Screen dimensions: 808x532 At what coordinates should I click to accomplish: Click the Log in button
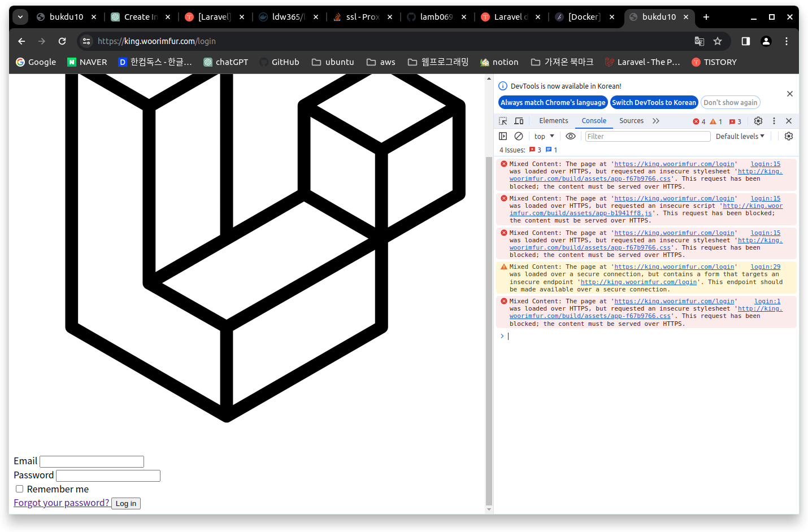(x=126, y=503)
